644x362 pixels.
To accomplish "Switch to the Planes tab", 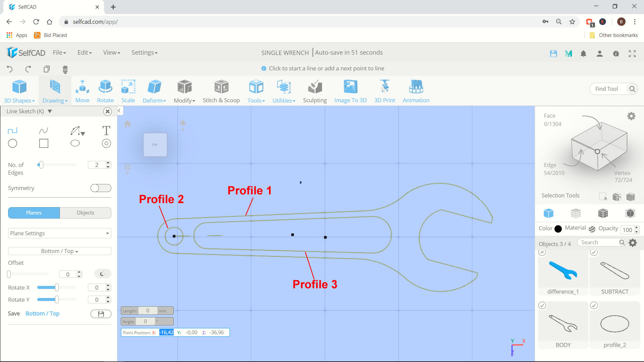I will 34,213.
